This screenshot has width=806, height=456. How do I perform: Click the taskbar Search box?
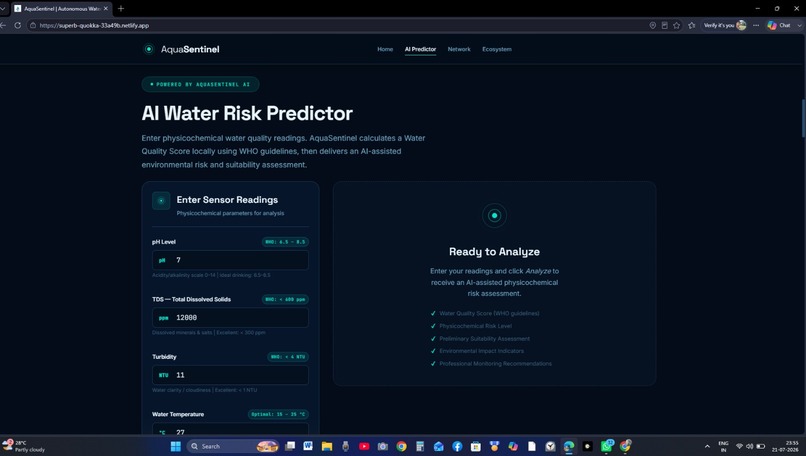pyautogui.click(x=233, y=446)
